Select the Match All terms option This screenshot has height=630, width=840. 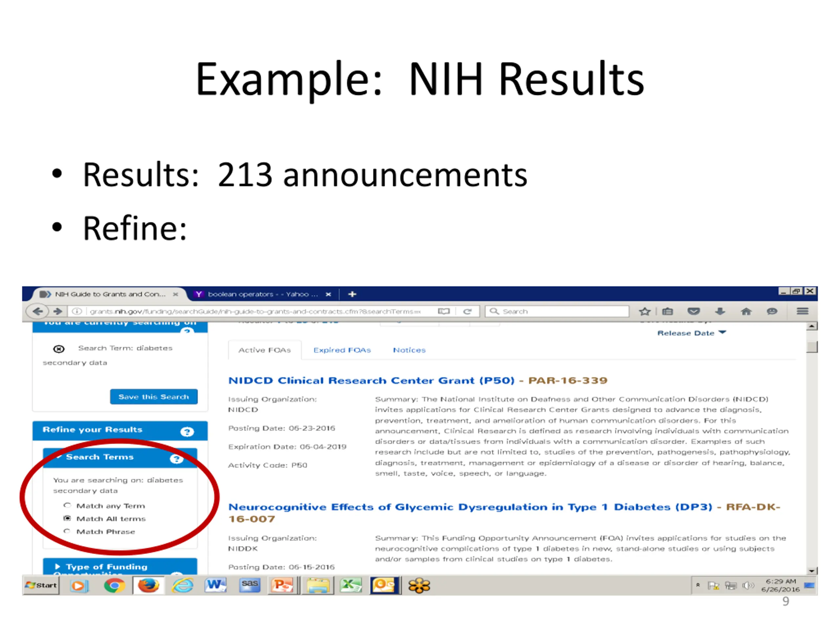(67, 518)
